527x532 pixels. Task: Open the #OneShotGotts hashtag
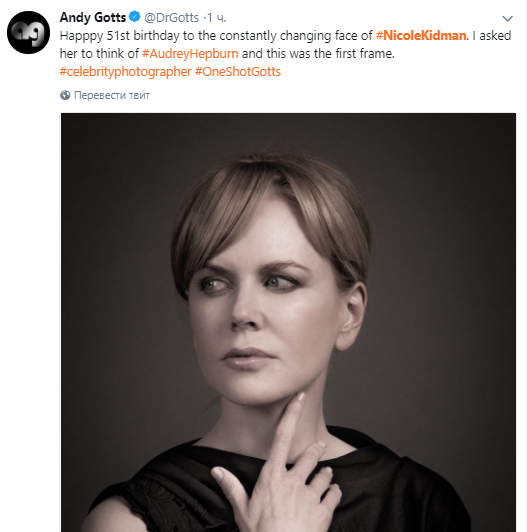[238, 72]
